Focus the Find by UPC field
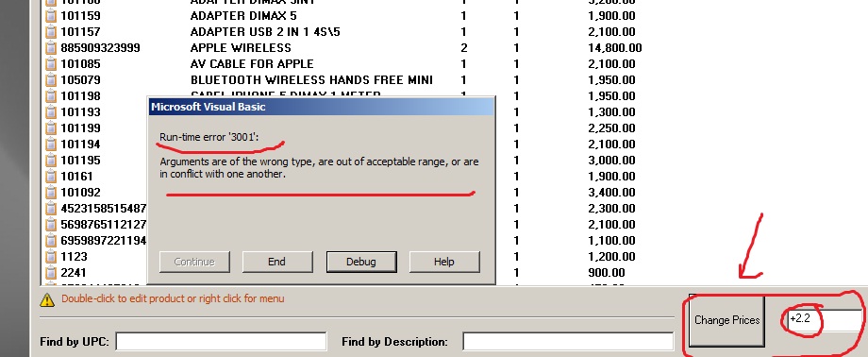 221,342
